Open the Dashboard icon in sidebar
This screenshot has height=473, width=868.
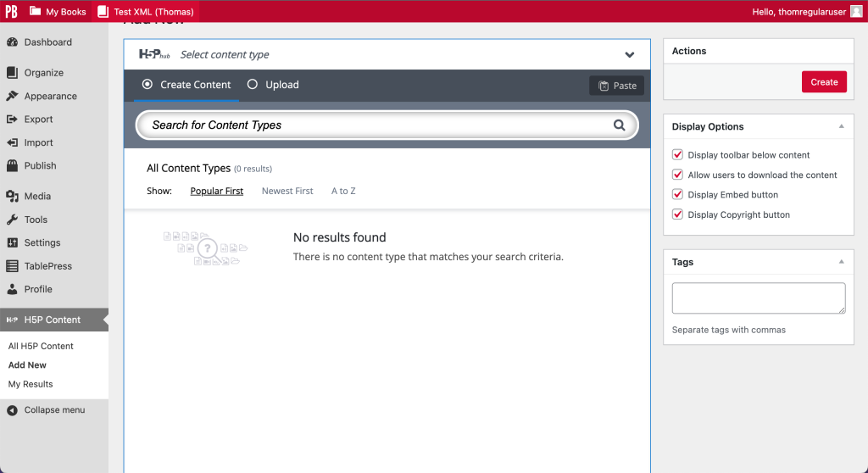tap(12, 42)
